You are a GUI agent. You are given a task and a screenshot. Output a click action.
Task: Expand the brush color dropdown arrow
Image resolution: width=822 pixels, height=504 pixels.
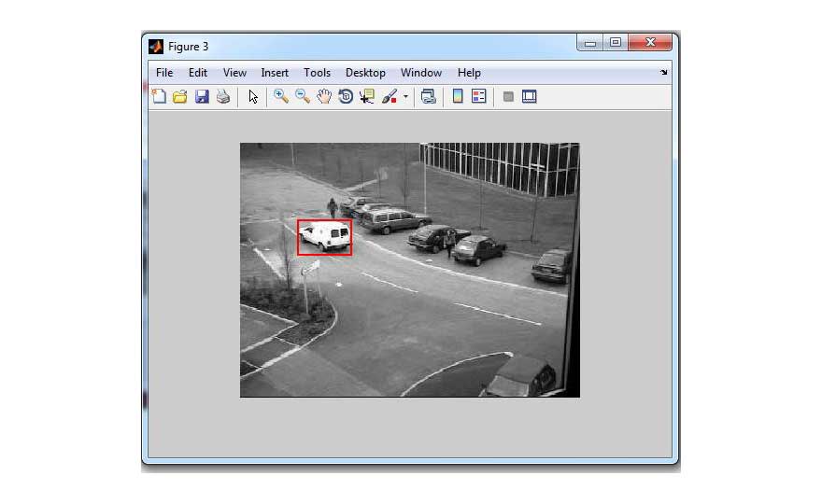click(405, 97)
